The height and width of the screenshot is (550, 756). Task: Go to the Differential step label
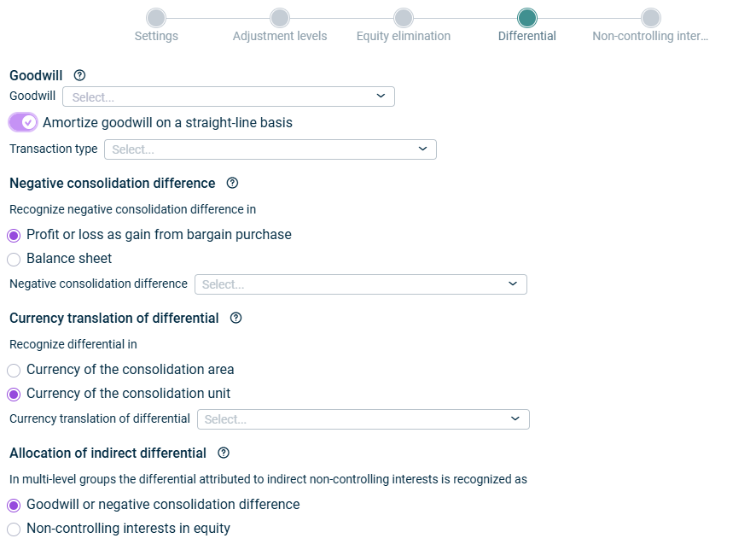pyautogui.click(x=527, y=36)
